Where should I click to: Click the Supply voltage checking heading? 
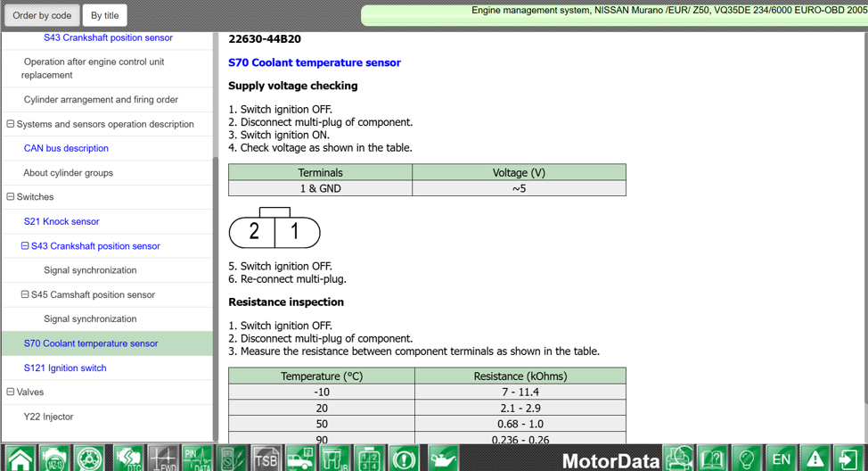pos(293,86)
